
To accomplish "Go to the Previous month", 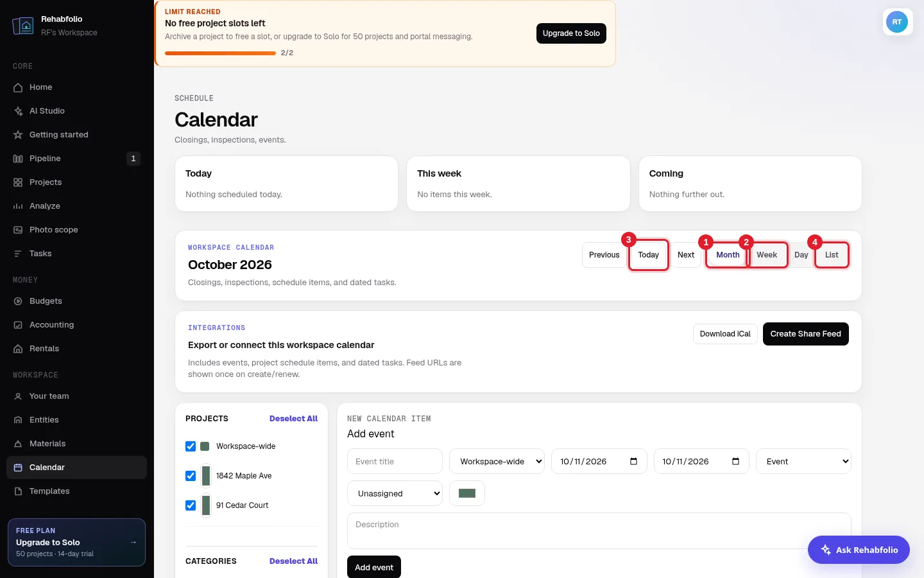I will pyautogui.click(x=604, y=255).
